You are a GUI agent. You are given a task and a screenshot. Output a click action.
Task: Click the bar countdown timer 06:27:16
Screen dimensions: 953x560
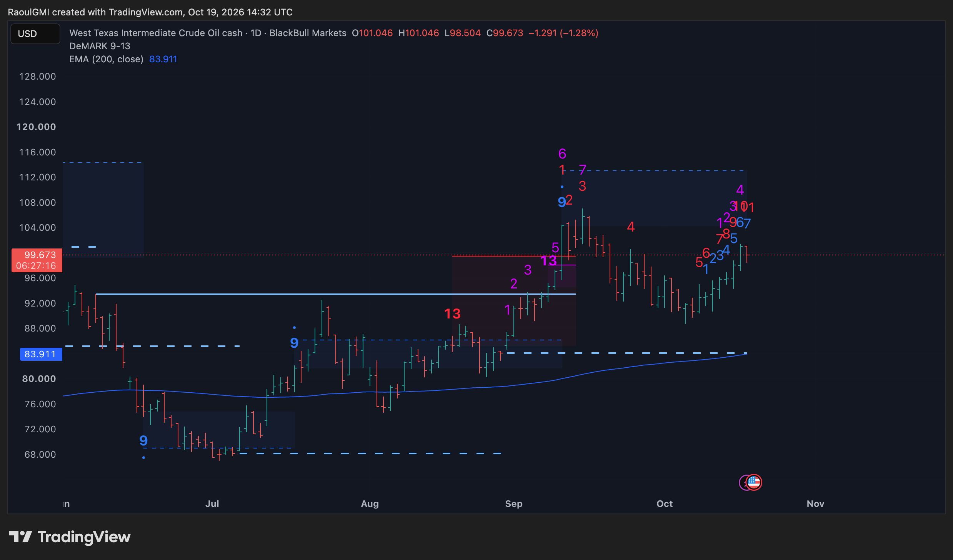coord(37,266)
